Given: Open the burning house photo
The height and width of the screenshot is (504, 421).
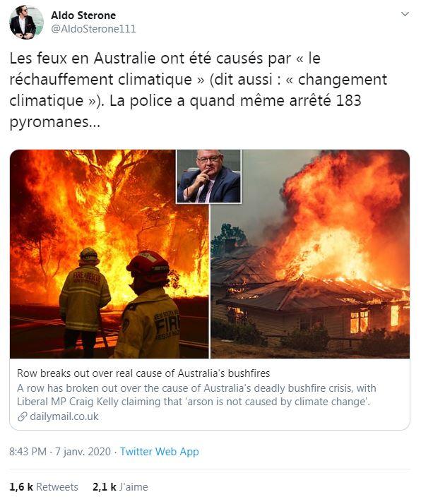Looking at the screenshot, I should pos(310,254).
